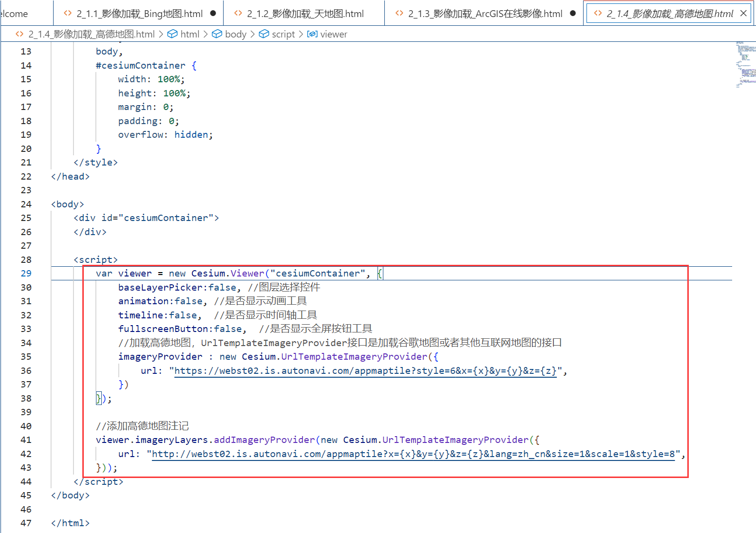Click the HTML file icon on the 天地图 tab
Screen dimensions: 756x533
[x=238, y=13]
